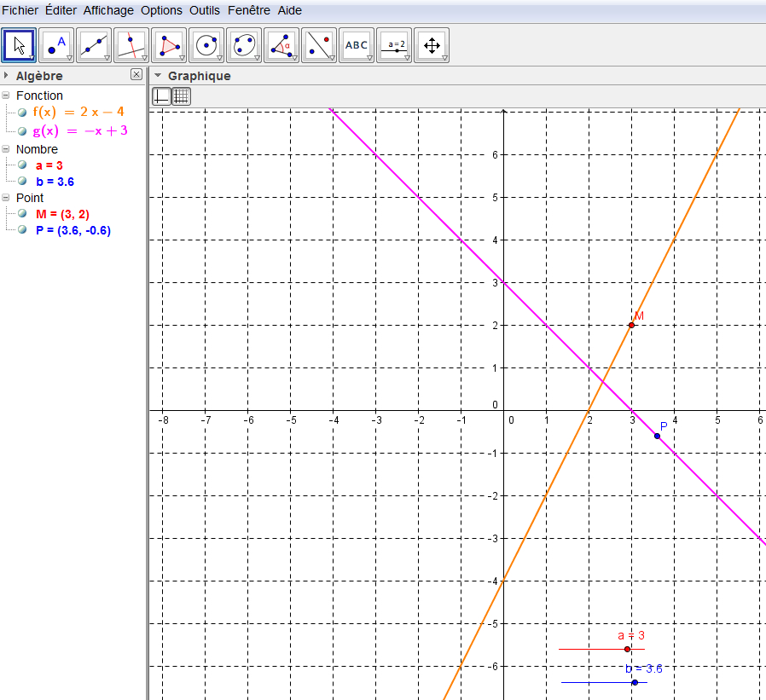The height and width of the screenshot is (700, 766).
Task: Expand the Algèbre panel style bar arrow
Action: click(6, 76)
